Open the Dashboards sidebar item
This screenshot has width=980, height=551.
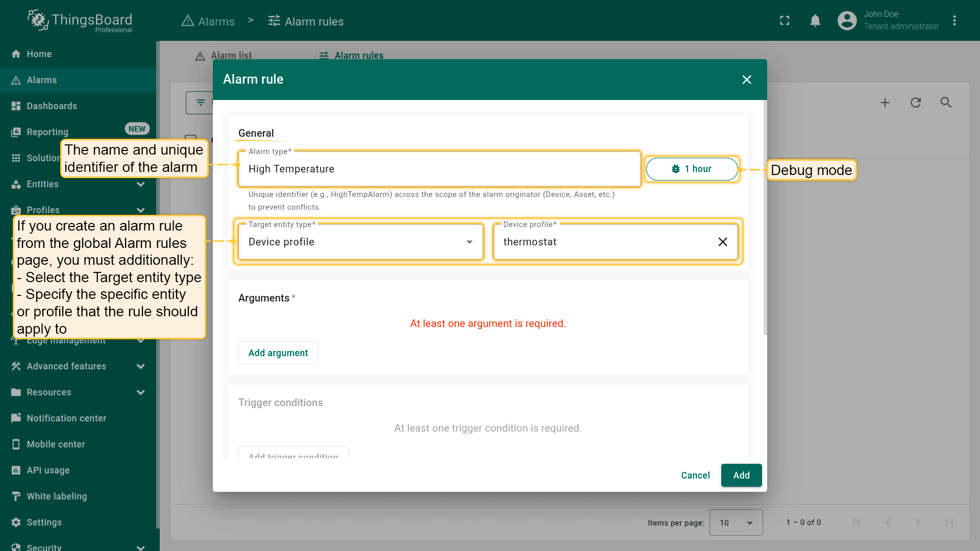tap(52, 106)
